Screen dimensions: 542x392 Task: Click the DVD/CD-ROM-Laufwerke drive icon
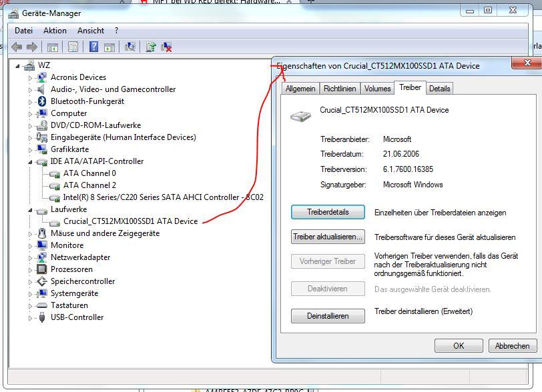click(x=42, y=125)
